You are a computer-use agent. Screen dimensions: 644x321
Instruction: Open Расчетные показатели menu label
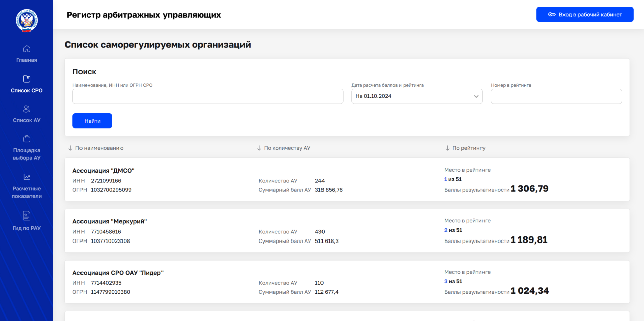[x=27, y=192]
